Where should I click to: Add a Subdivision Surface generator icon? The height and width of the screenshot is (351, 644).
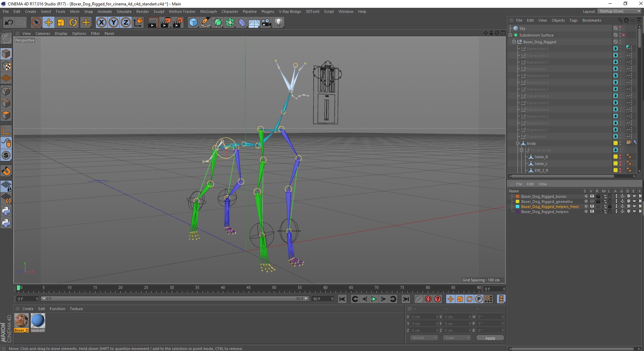click(218, 23)
